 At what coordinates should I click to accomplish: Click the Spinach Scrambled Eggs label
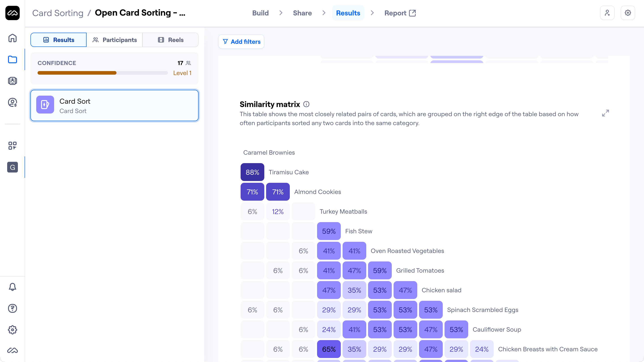click(x=483, y=310)
